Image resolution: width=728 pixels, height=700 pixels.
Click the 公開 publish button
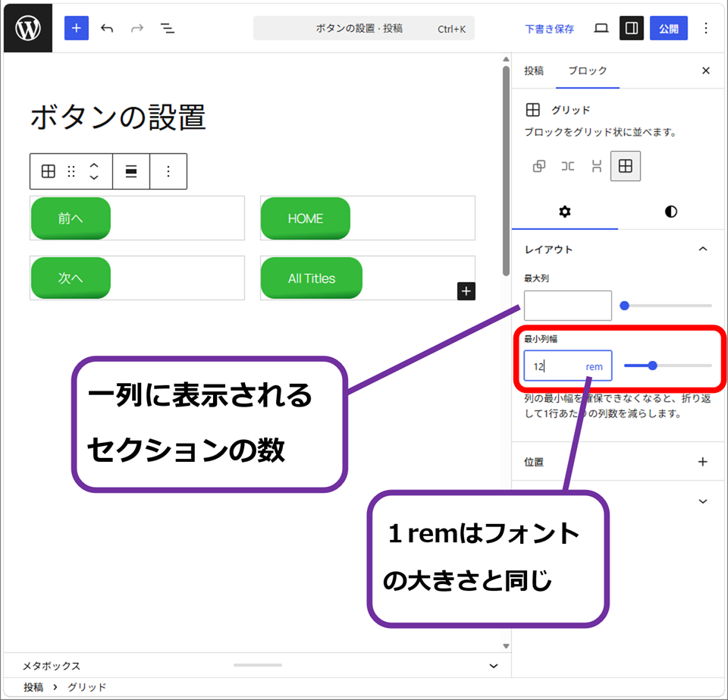pyautogui.click(x=669, y=28)
